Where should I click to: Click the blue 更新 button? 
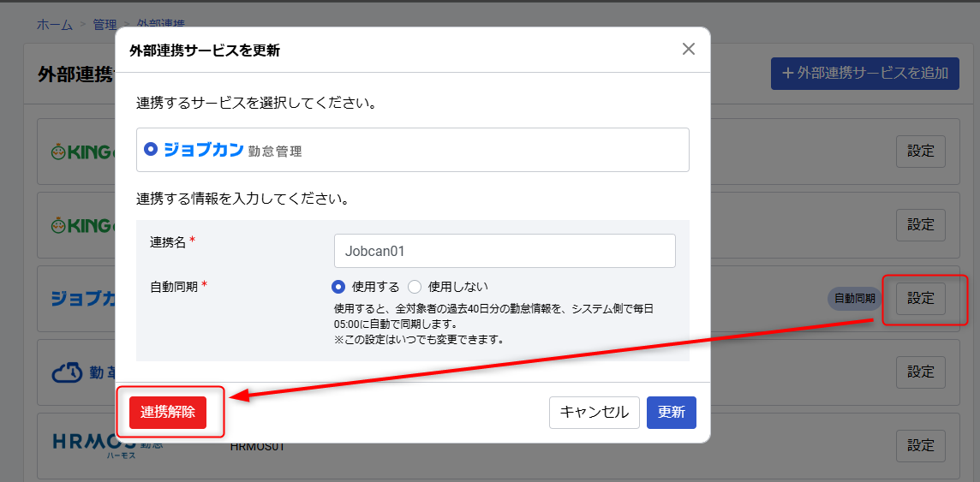coord(671,412)
